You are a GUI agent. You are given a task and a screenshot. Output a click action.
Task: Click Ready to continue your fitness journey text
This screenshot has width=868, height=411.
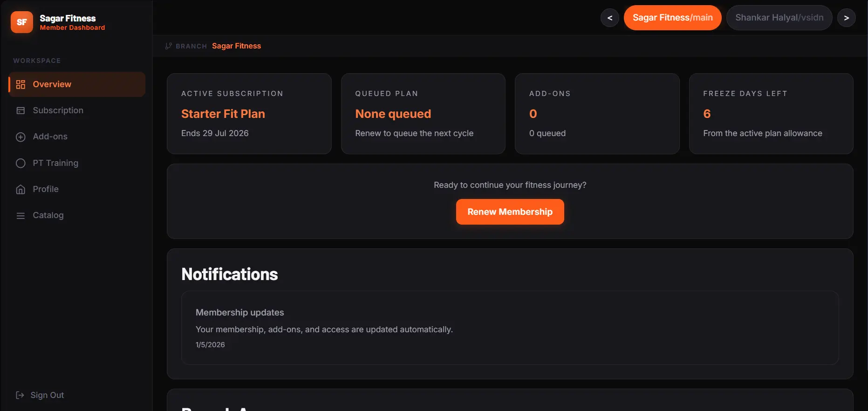(510, 185)
